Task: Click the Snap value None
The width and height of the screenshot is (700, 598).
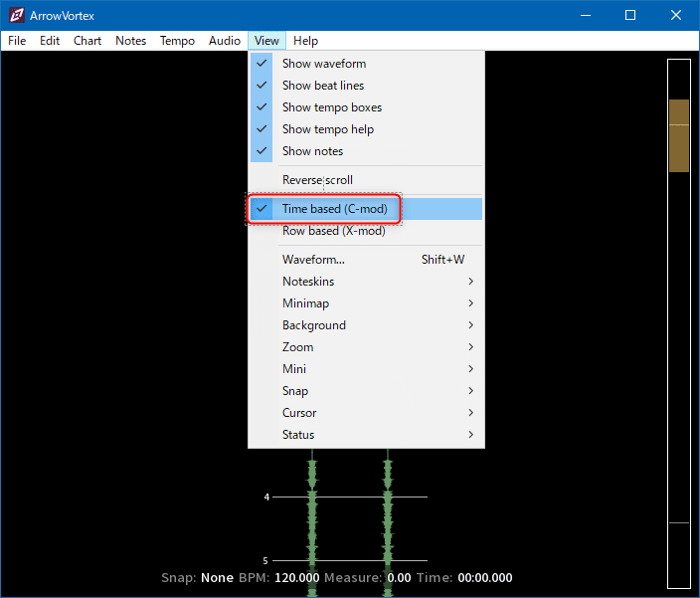Action: [217, 577]
